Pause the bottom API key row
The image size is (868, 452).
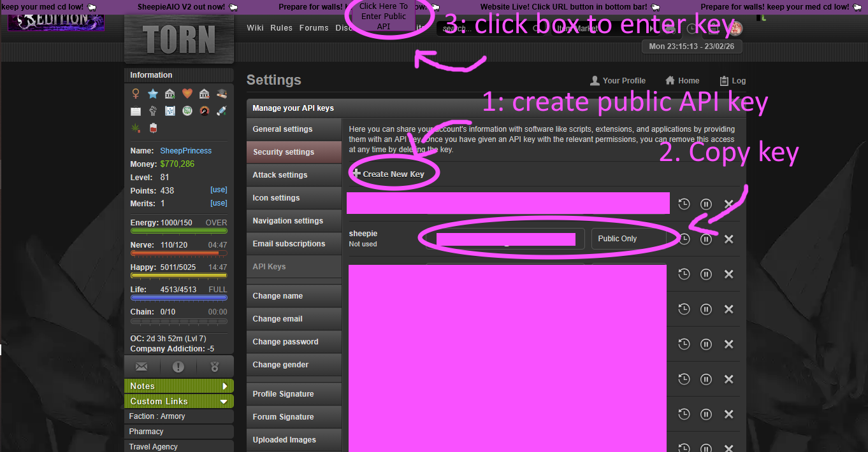(x=705, y=448)
